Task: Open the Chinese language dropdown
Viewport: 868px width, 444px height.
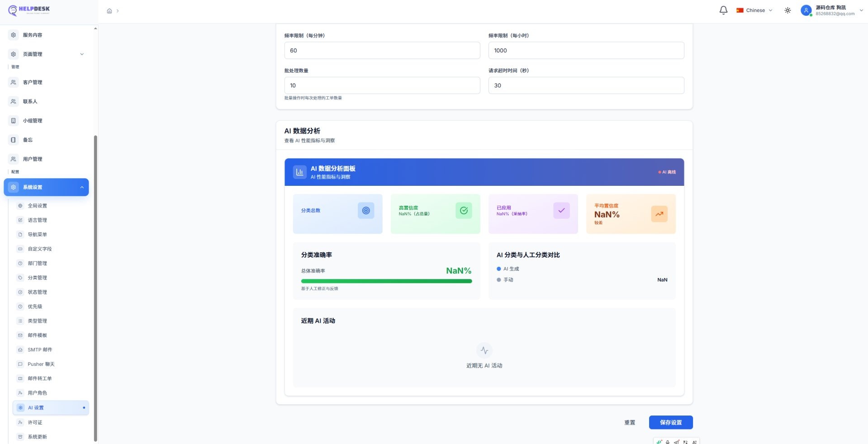Action: coord(754,10)
